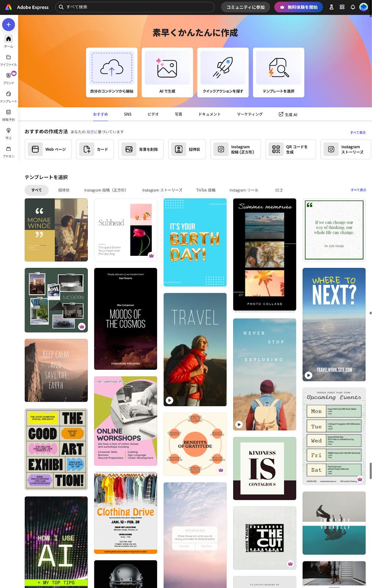Image resolution: width=372 pixels, height=588 pixels.
Task: Filter templates by TikTok 投稿
Action: (206, 190)
